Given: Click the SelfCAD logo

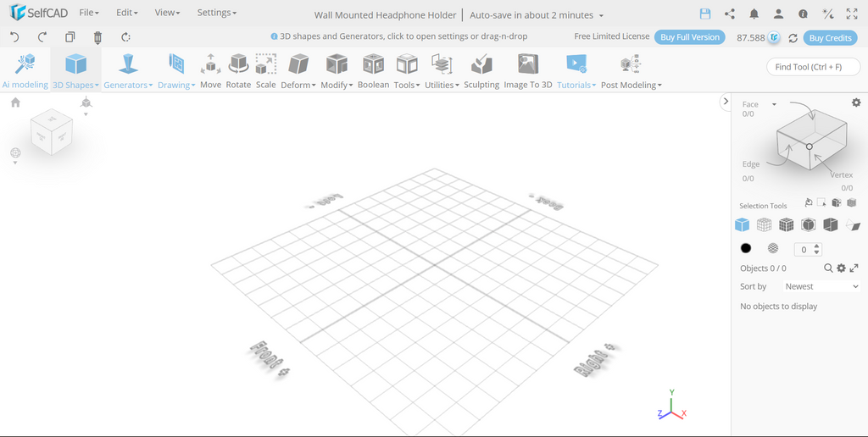Looking at the screenshot, I should 39,12.
